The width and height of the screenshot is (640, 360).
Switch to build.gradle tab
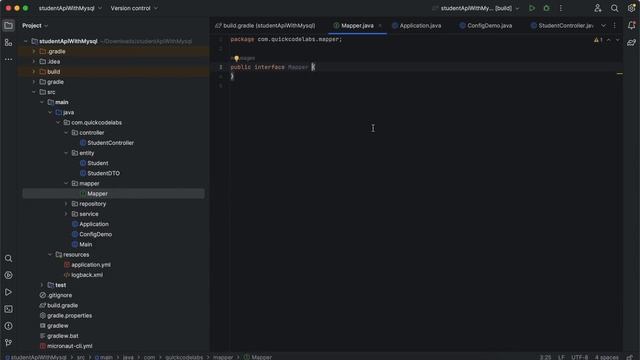click(265, 25)
